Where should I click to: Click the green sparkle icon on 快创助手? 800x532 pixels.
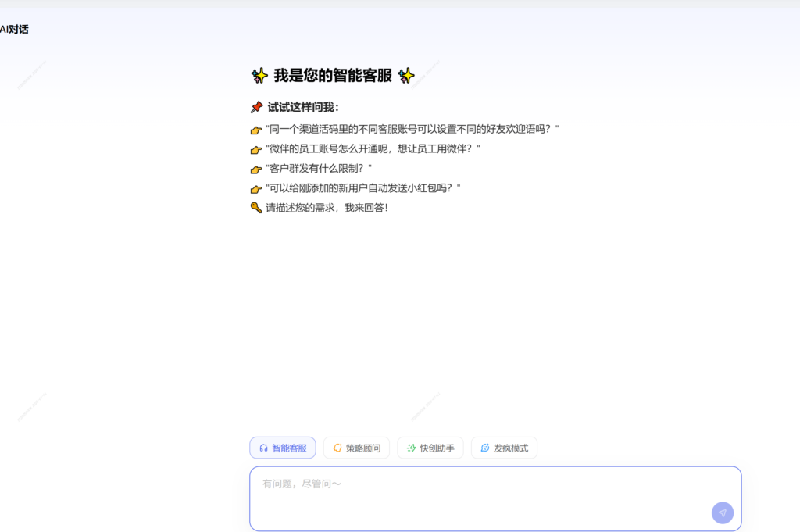tap(411, 448)
